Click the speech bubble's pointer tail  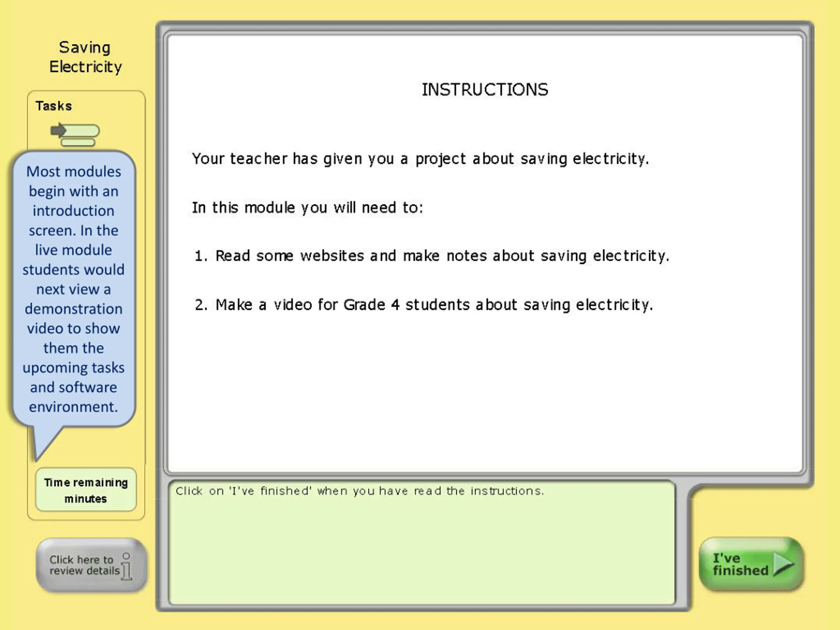[x=46, y=442]
